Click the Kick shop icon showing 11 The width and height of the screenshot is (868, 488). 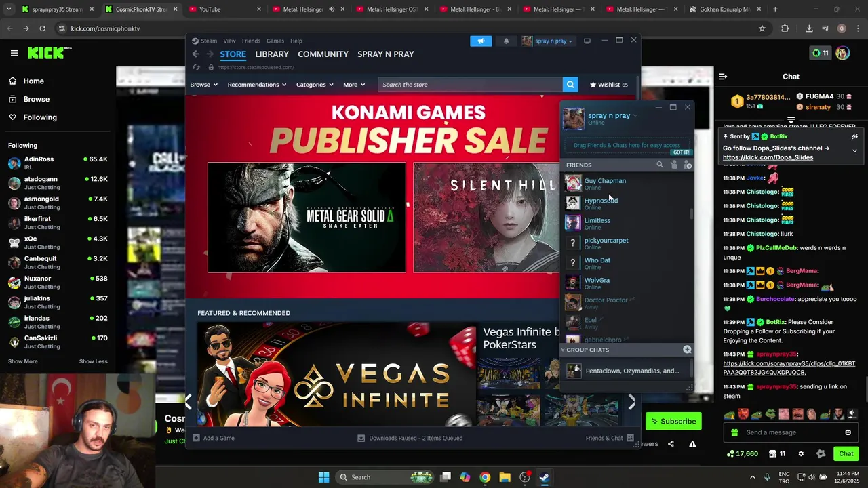[777, 453]
